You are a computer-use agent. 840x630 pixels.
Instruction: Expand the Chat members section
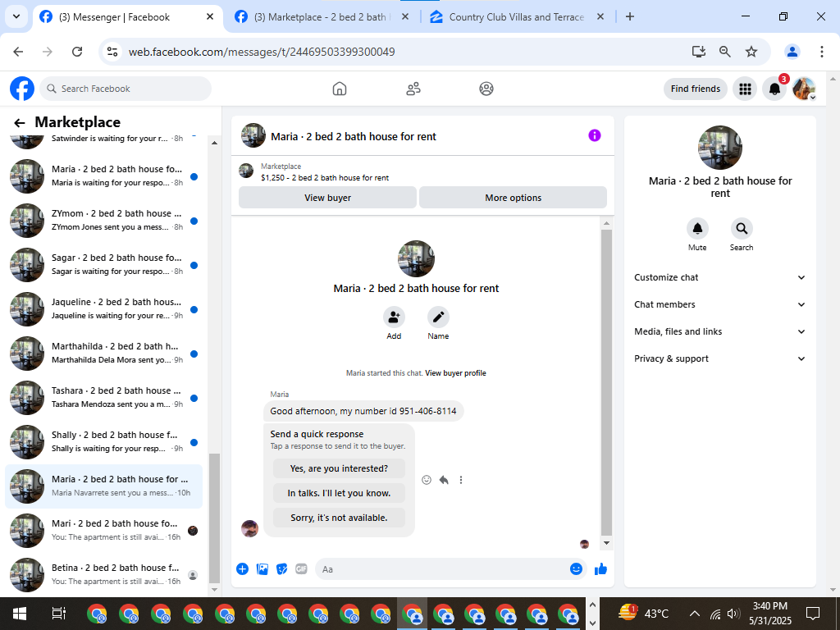(x=720, y=304)
